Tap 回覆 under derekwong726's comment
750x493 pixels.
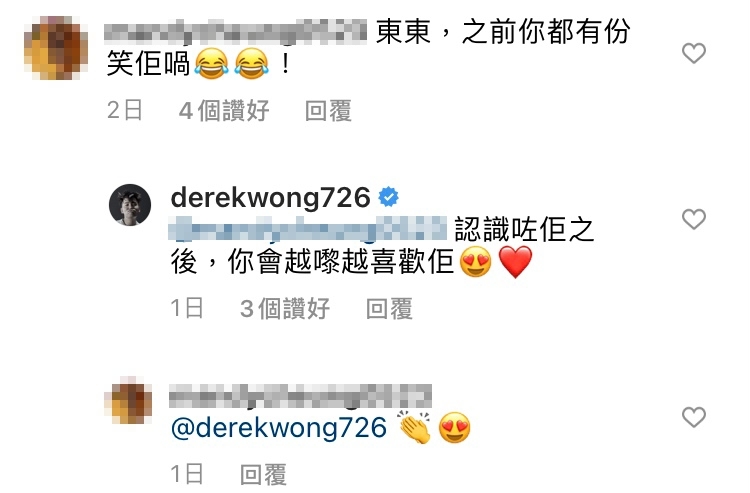[x=389, y=309]
